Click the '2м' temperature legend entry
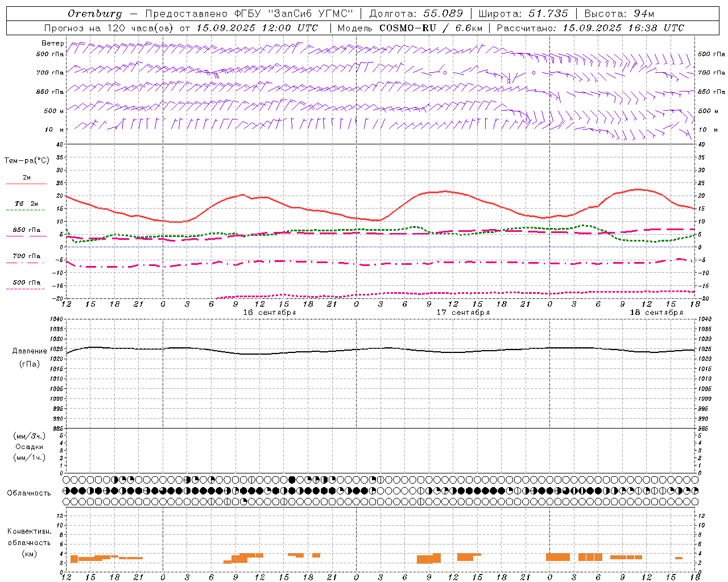Image resolution: width=728 pixels, height=582 pixels. tap(27, 177)
